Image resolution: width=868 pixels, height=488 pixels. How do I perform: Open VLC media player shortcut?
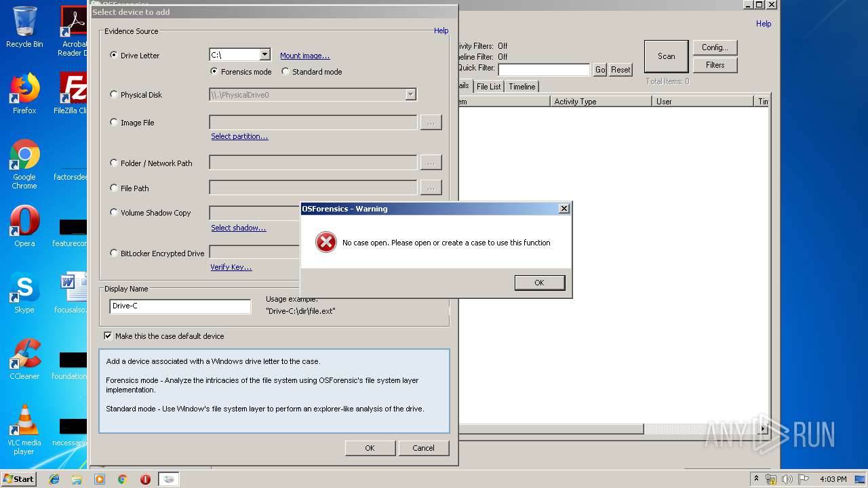pyautogui.click(x=24, y=430)
